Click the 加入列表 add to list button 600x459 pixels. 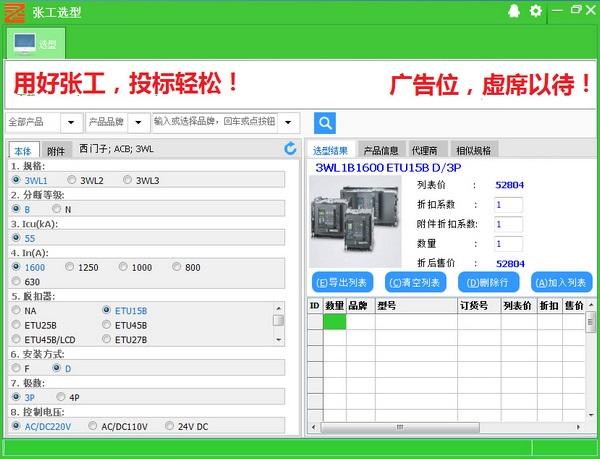coord(561,282)
